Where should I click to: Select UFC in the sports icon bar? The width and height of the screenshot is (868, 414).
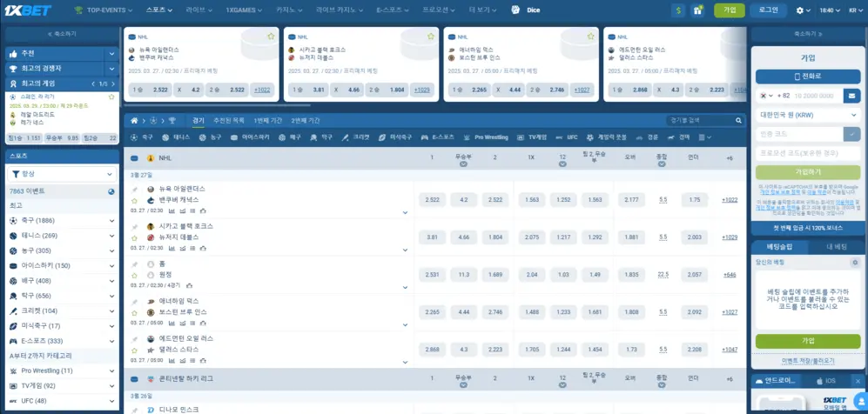click(x=567, y=137)
